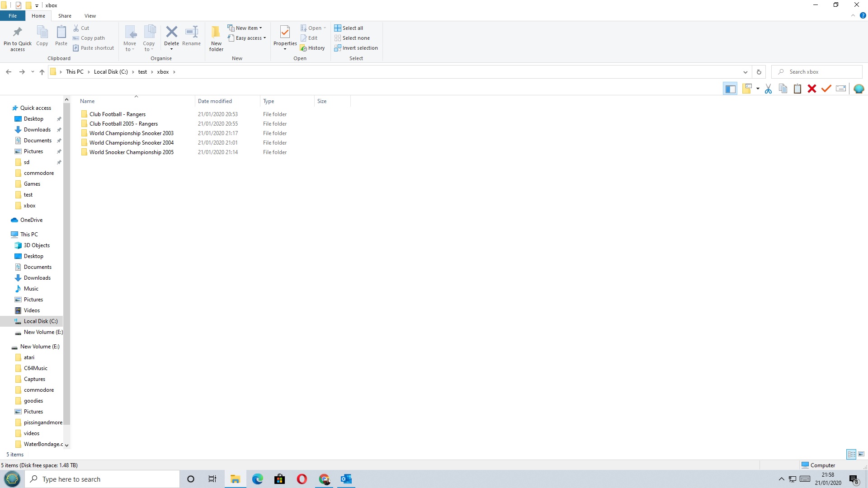Click folder options icon in Classic Shell toolbar

point(747,89)
